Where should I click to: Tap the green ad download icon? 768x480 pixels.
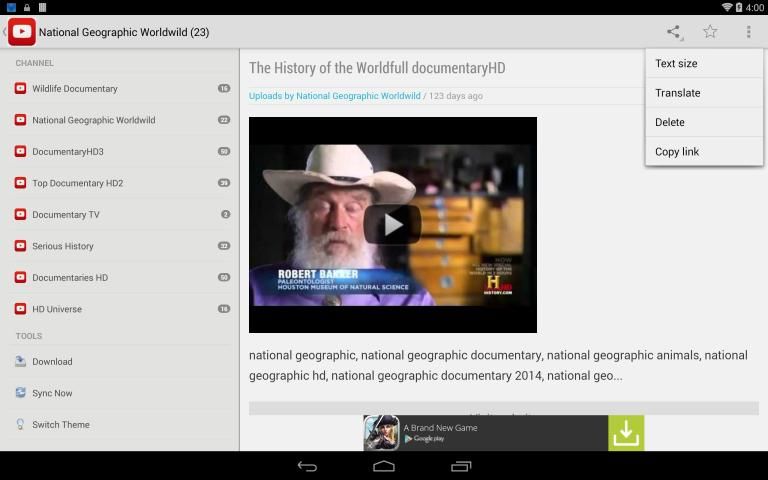(x=626, y=433)
